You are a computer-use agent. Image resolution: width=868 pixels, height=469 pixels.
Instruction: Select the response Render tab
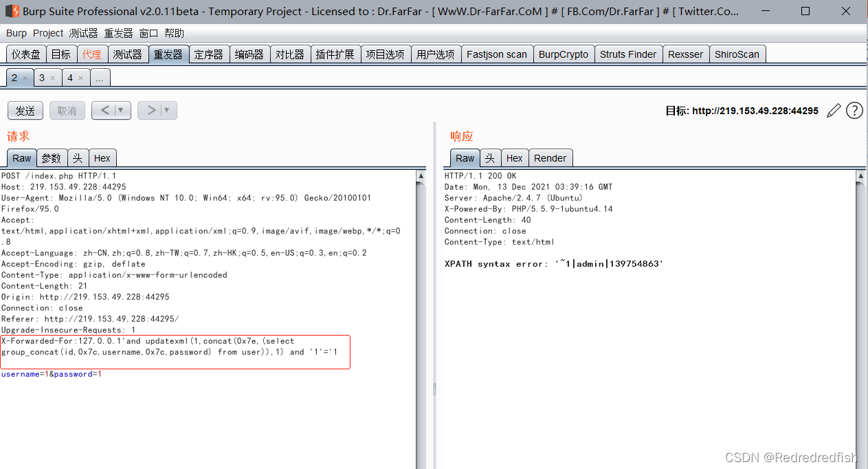coord(550,158)
